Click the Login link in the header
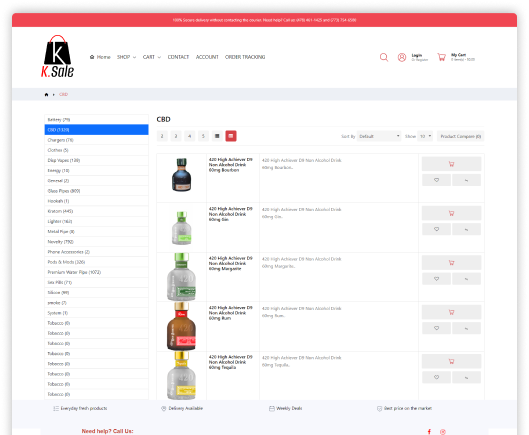The width and height of the screenshot is (529, 435). point(417,55)
